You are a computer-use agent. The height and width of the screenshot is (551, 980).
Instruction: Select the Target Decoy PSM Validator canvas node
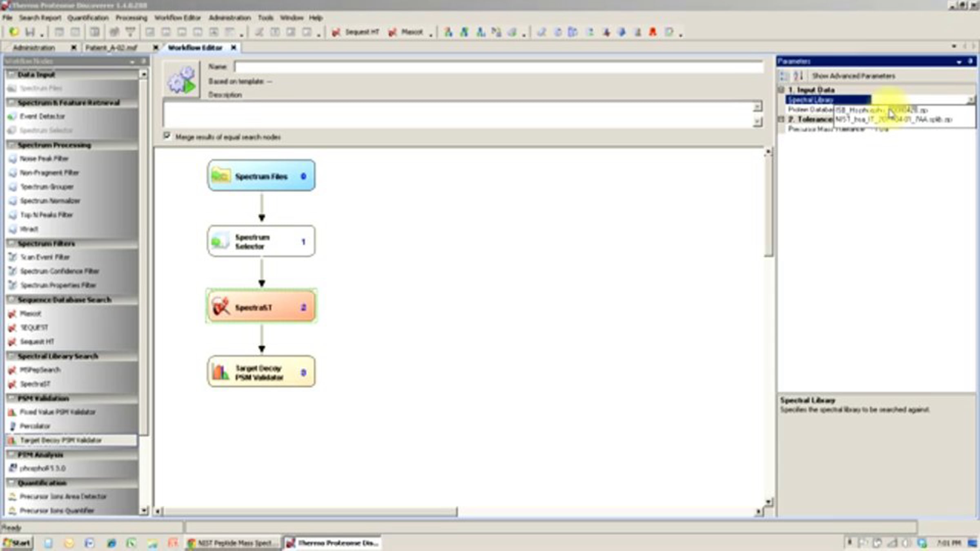(x=261, y=372)
